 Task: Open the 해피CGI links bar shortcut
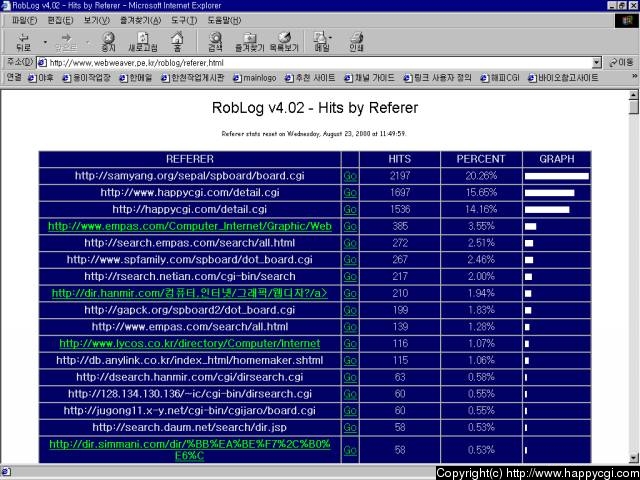click(x=500, y=78)
